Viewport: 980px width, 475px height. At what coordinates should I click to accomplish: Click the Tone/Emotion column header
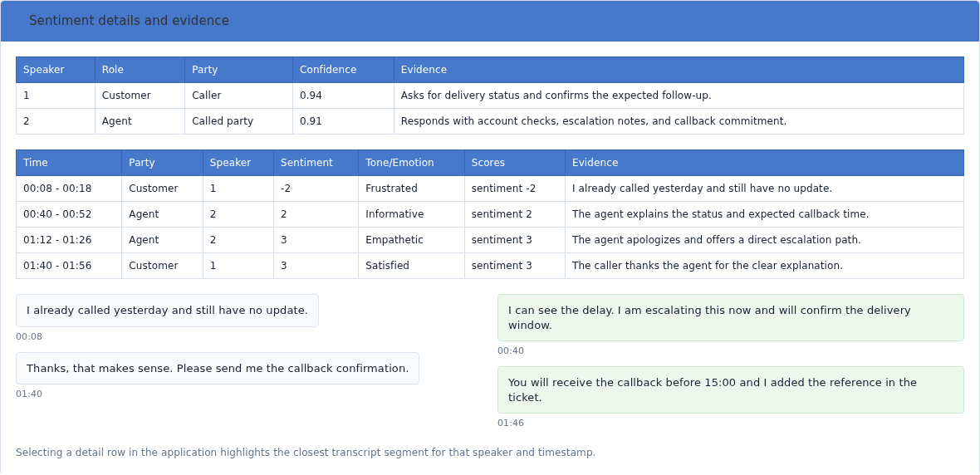pyautogui.click(x=411, y=163)
